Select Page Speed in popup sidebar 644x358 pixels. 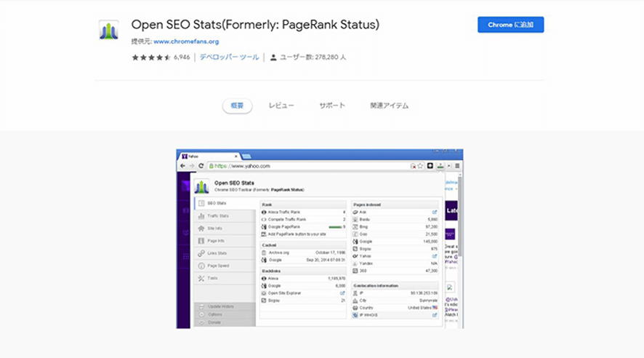pos(225,266)
